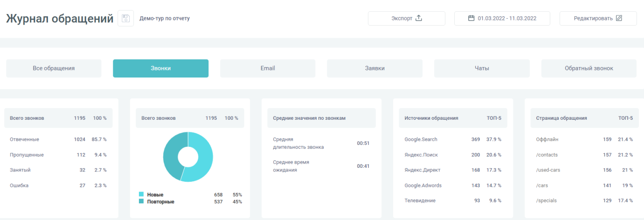The width and height of the screenshot is (644, 220).
Task: Click the 00:41 waiting time value
Action: pyautogui.click(x=363, y=166)
